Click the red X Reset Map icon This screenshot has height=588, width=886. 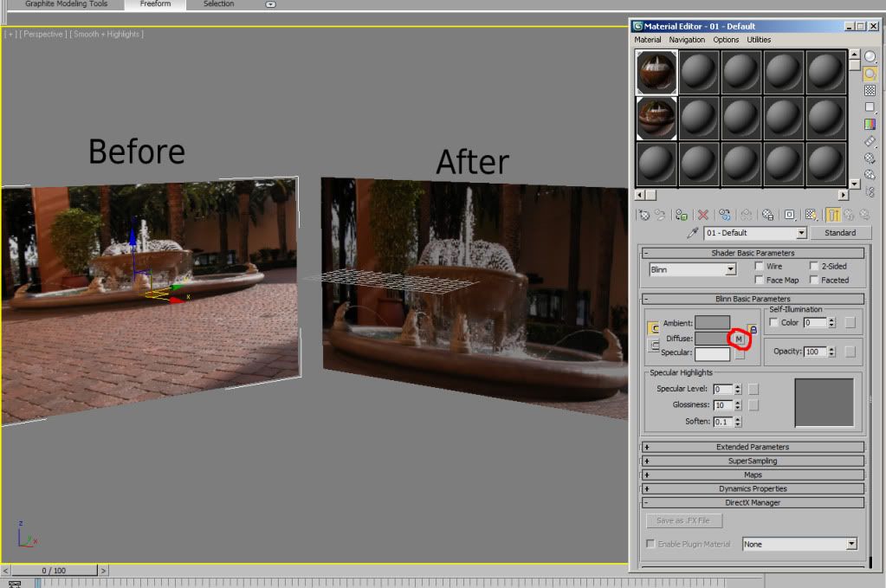(703, 215)
